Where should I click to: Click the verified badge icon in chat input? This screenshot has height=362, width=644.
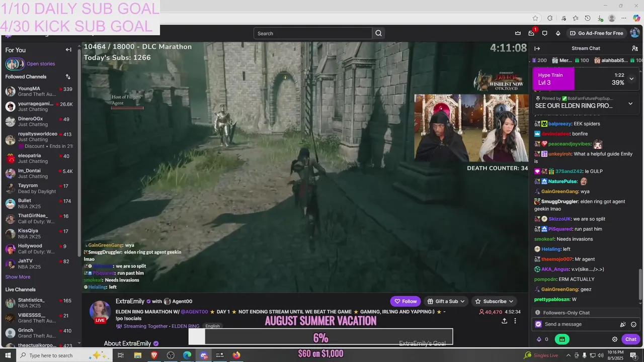pyautogui.click(x=538, y=324)
